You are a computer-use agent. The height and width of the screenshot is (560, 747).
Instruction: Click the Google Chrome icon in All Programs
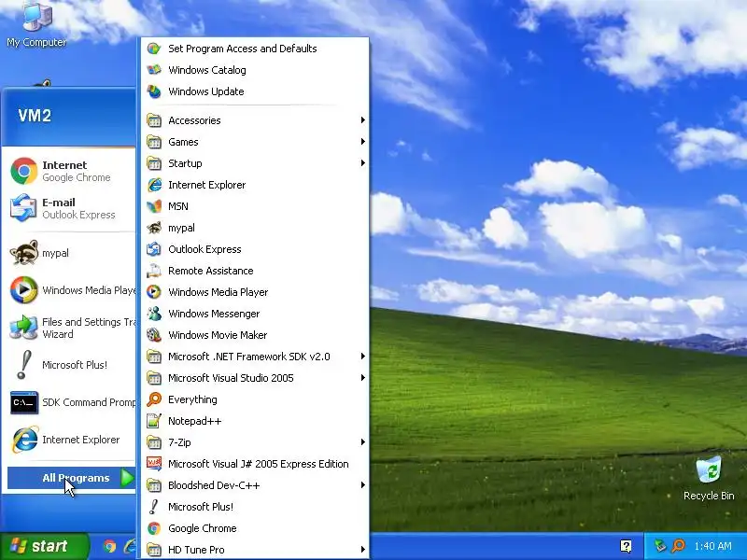coord(154,528)
